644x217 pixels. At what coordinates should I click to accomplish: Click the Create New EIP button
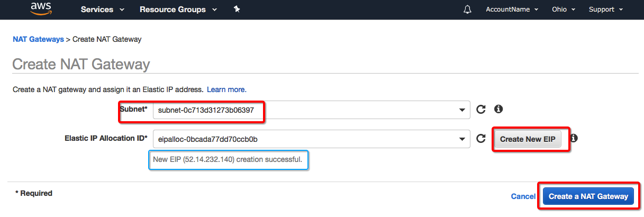528,139
